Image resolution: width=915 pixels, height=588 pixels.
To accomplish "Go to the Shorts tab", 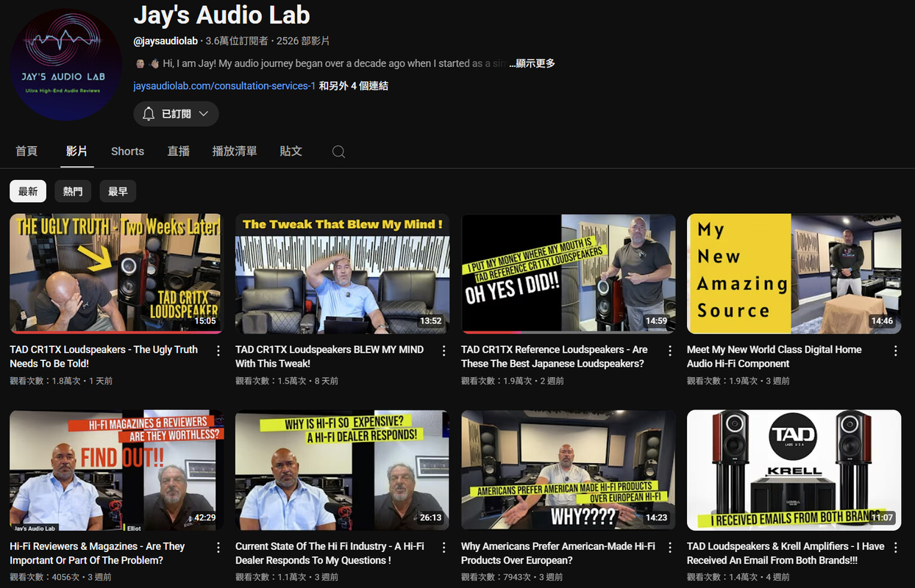I will click(127, 151).
